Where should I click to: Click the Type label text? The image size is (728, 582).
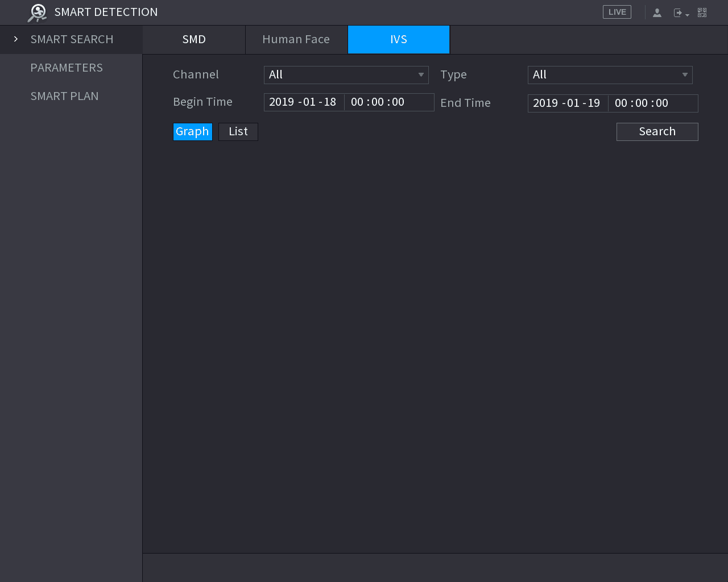tap(453, 75)
